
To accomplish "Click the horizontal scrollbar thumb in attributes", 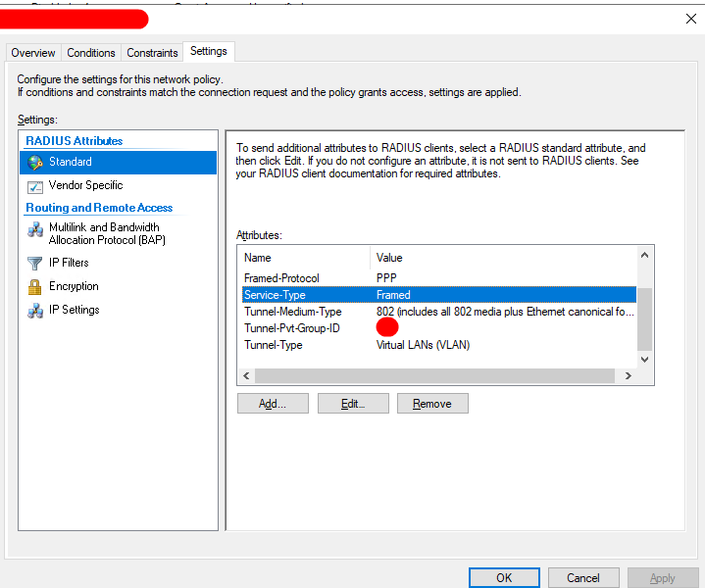I will point(434,375).
